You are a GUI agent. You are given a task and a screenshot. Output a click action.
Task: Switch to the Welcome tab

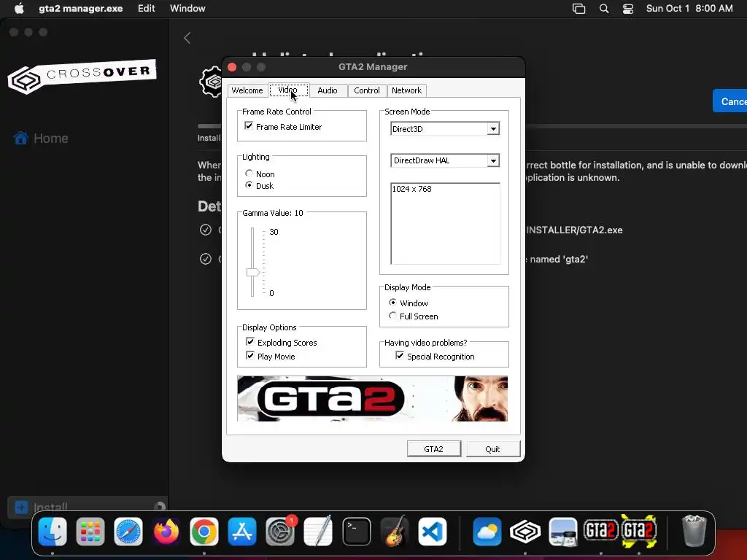[x=247, y=90]
